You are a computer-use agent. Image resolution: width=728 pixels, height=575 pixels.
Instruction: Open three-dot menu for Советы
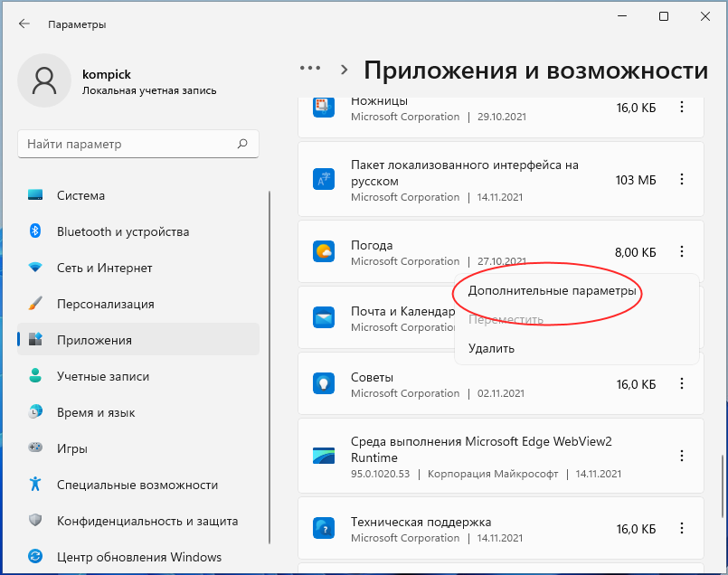682,383
